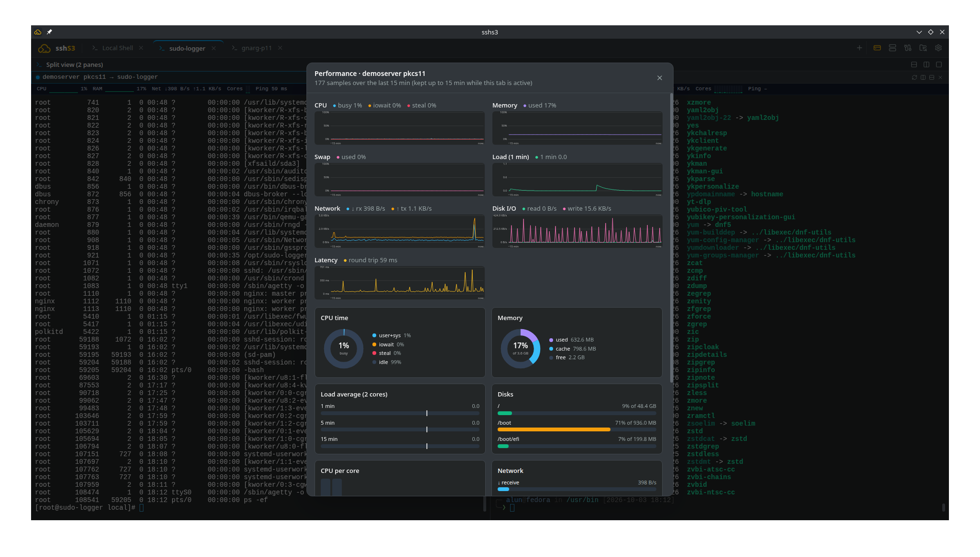Click the orange card-shaped toolbar icon
The image size is (980, 557).
pyautogui.click(x=877, y=48)
